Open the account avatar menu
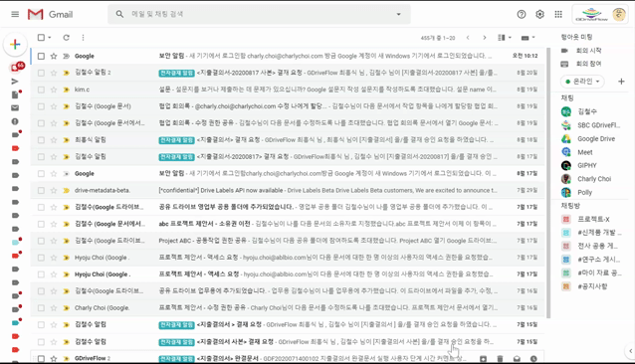This screenshot has width=635, height=364. 619,14
